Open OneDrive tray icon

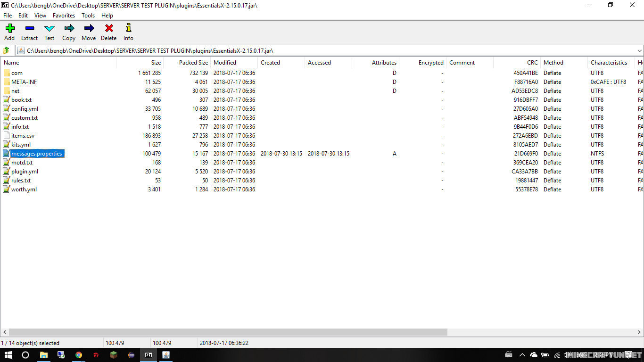[534, 355]
